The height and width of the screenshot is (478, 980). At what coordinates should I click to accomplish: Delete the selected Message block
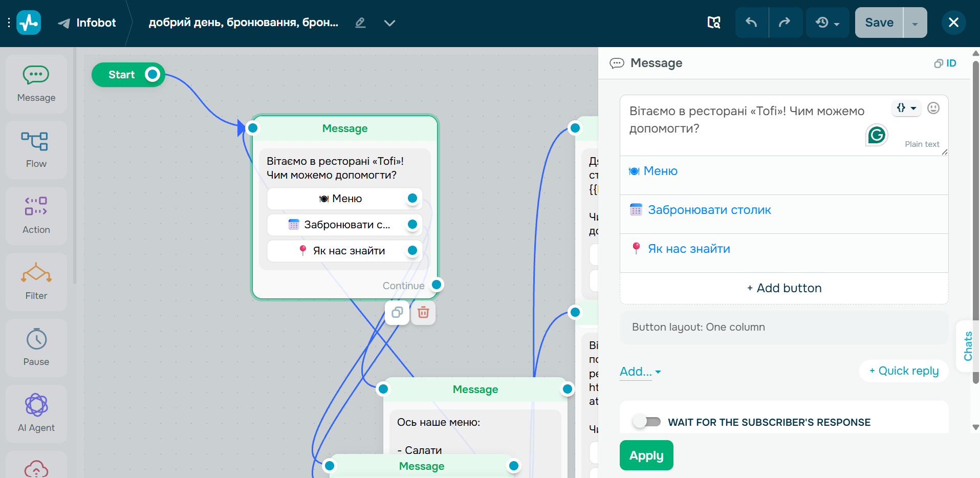click(423, 312)
